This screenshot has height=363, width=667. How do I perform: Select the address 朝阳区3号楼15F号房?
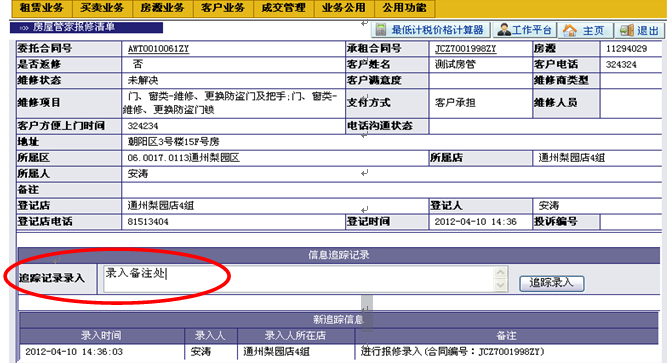click(x=174, y=142)
